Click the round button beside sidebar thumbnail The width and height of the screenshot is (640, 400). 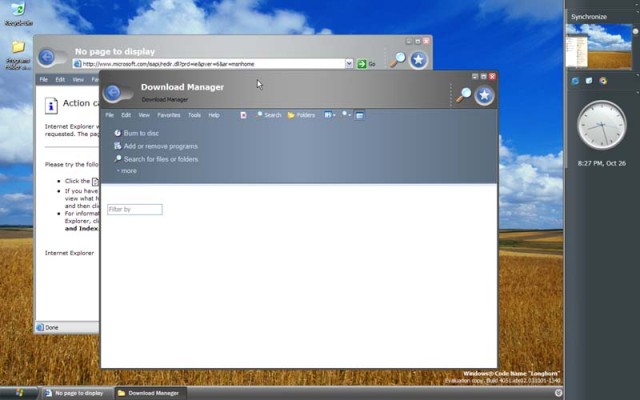(x=636, y=31)
